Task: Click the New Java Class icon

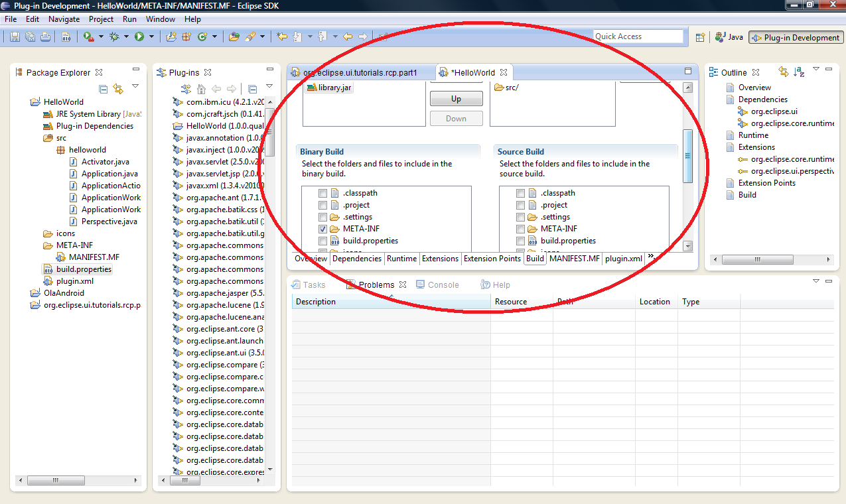Action: point(202,36)
